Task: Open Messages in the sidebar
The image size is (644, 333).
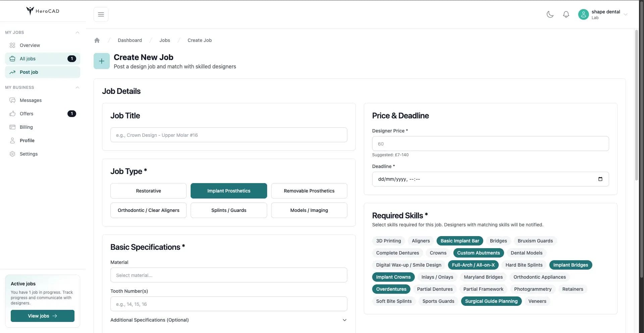Action: [31, 100]
